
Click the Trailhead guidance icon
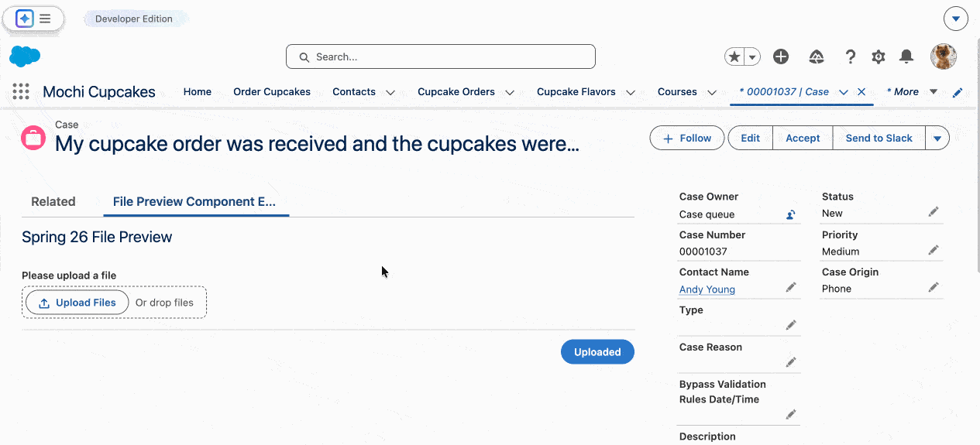(816, 56)
